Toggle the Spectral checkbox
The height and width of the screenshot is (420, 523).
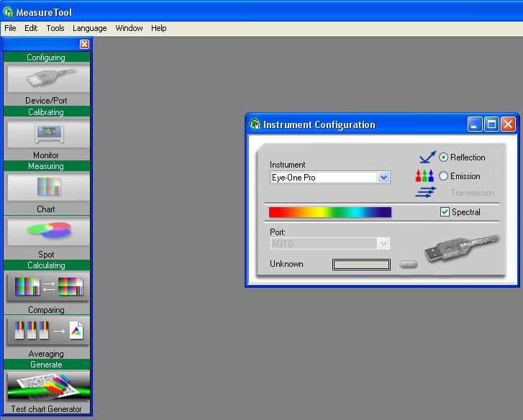(445, 211)
